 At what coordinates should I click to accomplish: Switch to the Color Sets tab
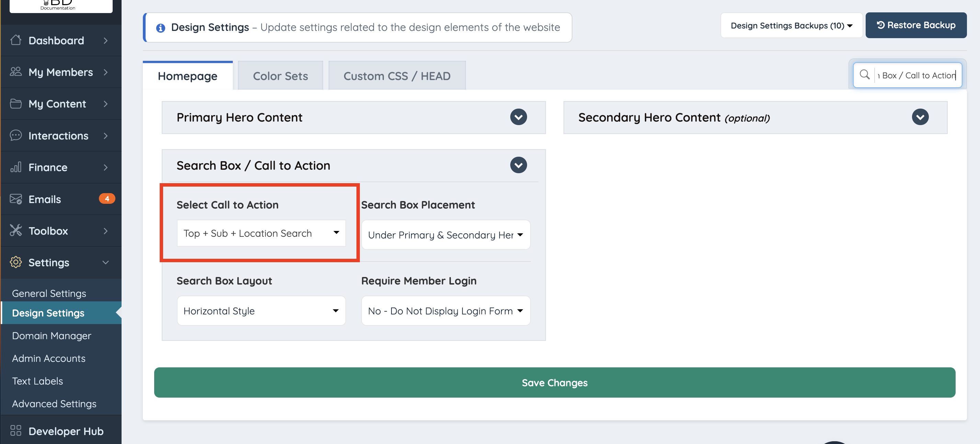281,76
